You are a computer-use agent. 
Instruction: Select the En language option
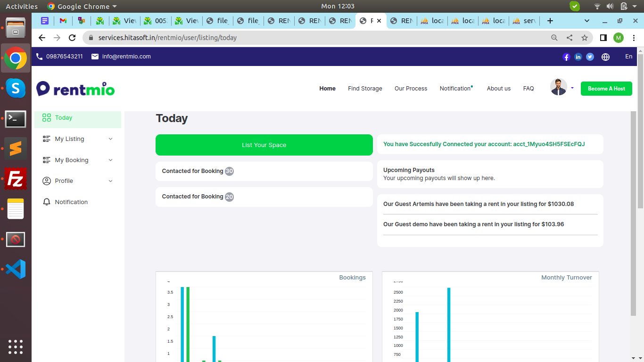pyautogui.click(x=629, y=57)
